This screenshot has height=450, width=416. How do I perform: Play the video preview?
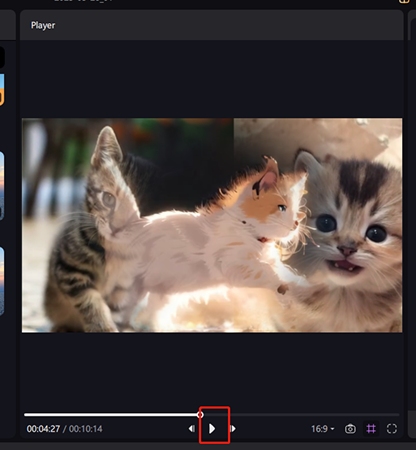212,428
